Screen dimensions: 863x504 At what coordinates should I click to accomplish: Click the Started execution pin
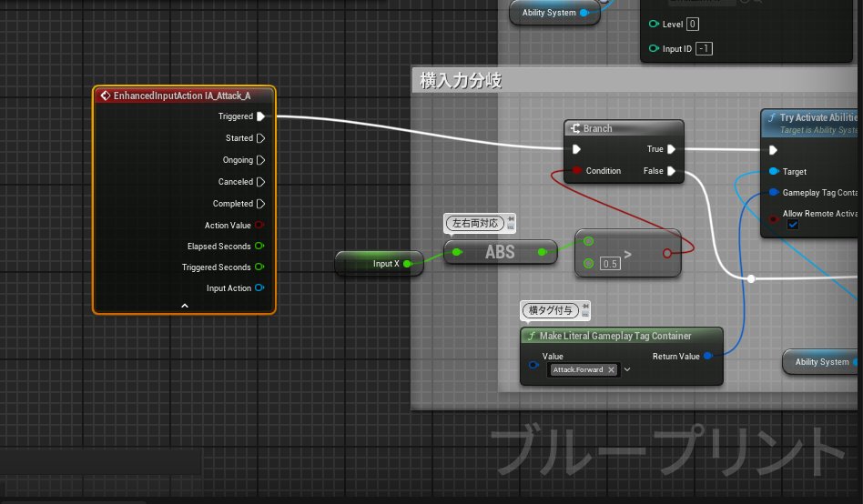click(261, 138)
